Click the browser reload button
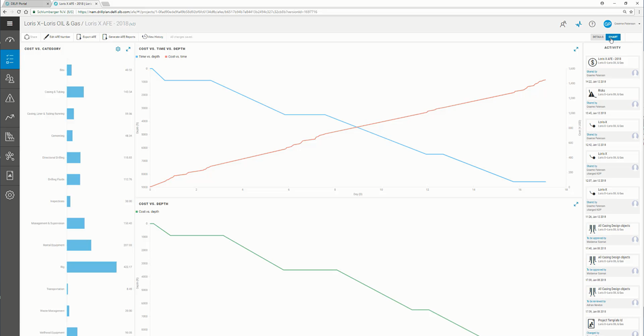Screen dimensions: 644x336 tap(19, 11)
